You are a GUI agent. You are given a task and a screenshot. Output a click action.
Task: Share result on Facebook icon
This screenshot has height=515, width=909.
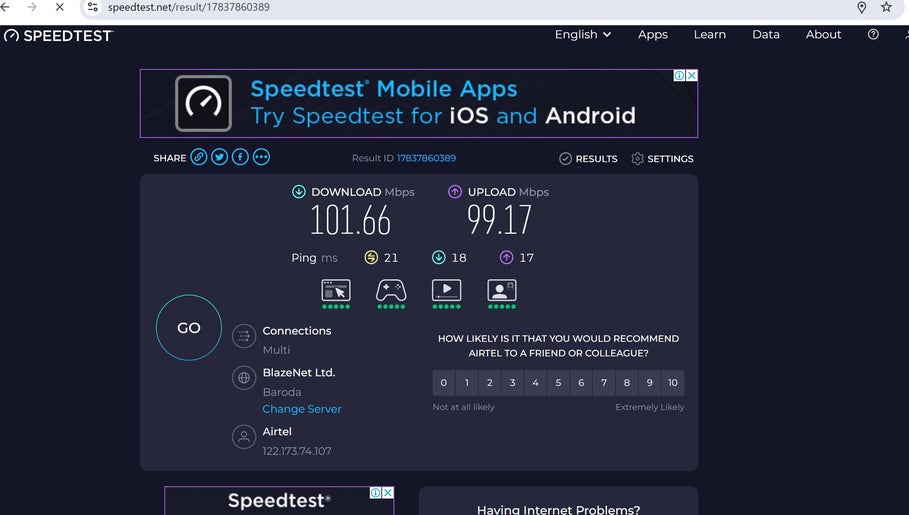240,157
